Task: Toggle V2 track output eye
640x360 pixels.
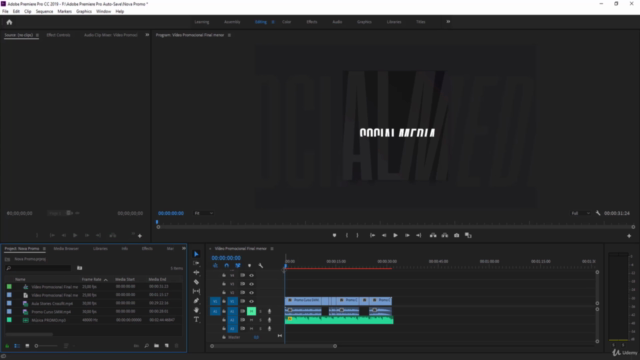Action: 251,293
